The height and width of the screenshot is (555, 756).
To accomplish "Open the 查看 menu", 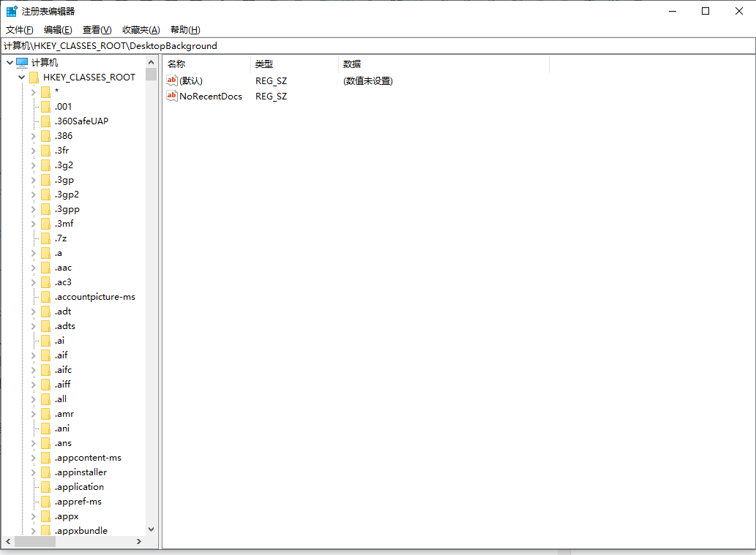I will point(96,29).
